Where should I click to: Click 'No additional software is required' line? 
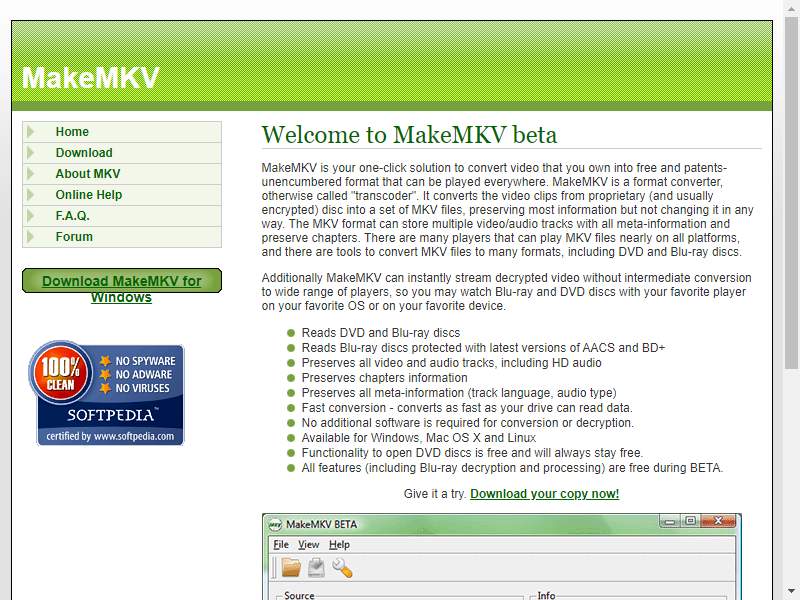point(467,423)
